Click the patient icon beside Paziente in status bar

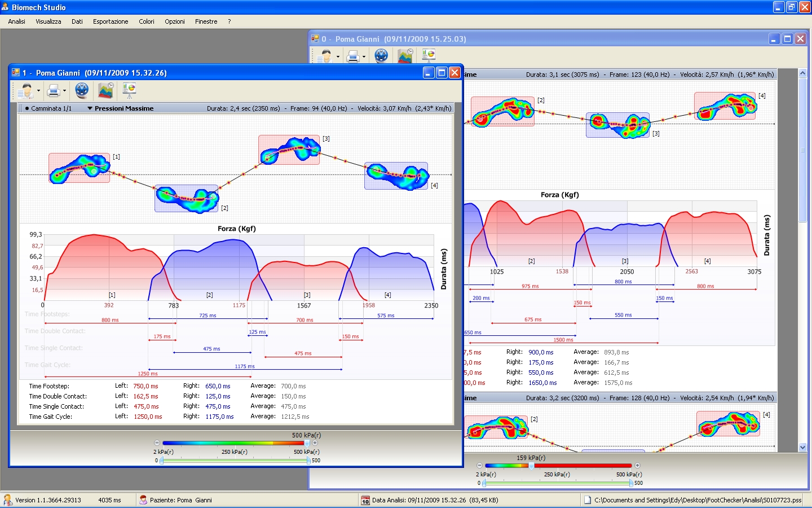(x=143, y=500)
